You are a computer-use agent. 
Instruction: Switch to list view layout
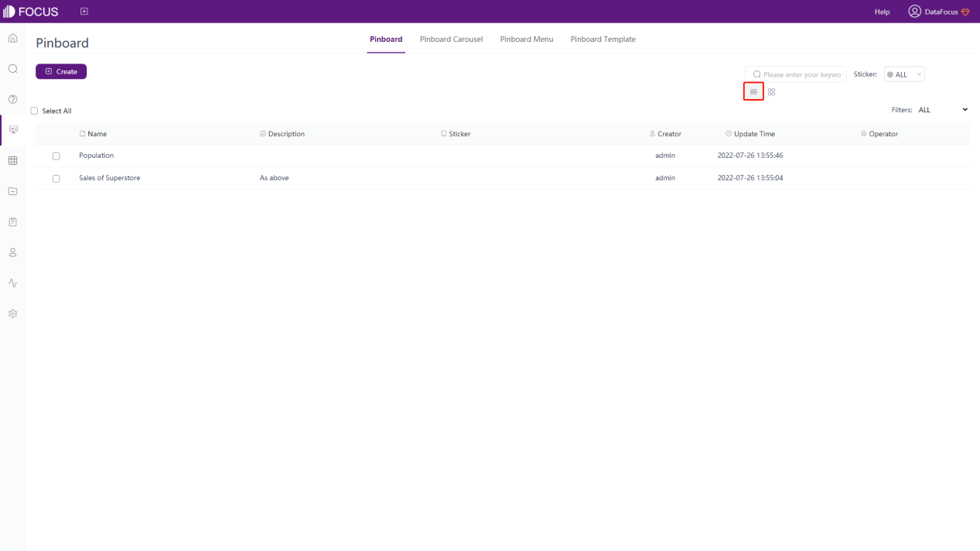tap(753, 92)
